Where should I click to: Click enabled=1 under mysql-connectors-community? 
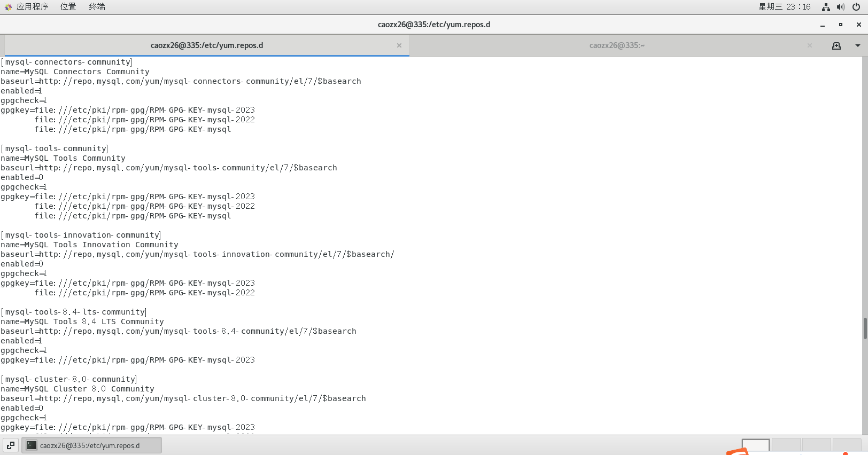21,91
